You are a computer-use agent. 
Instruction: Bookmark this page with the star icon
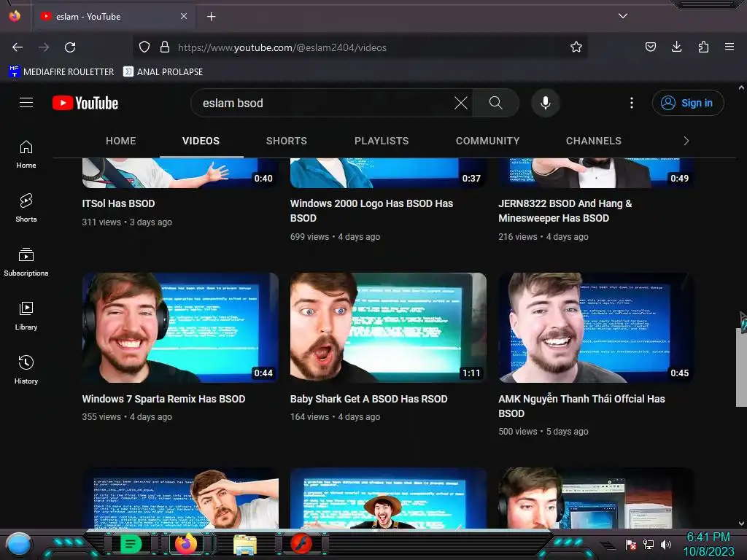tap(576, 47)
